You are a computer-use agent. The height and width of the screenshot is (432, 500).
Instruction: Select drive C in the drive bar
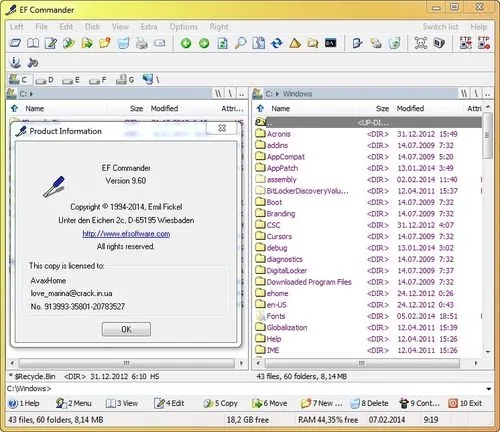[x=19, y=80]
